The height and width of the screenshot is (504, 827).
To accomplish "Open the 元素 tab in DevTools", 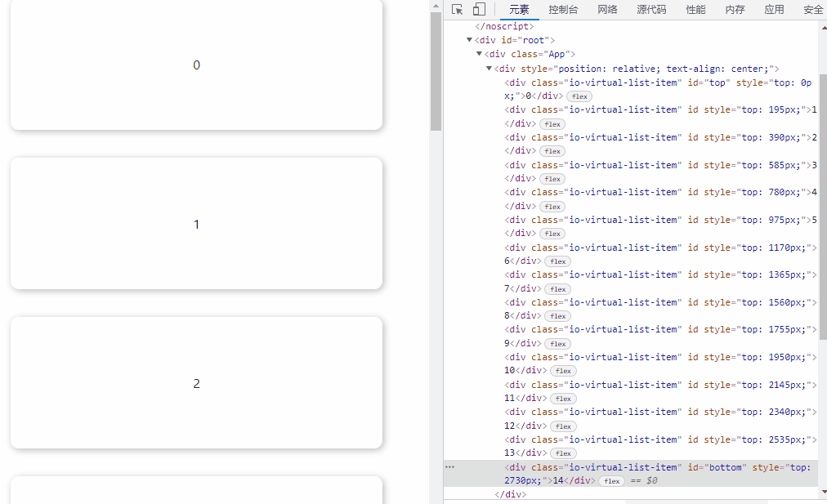I will (519, 10).
